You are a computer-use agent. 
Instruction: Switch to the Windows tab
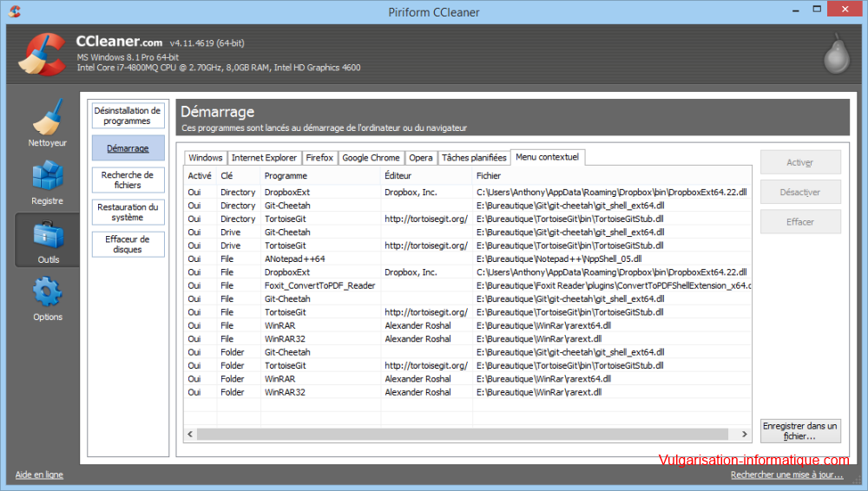pos(205,158)
